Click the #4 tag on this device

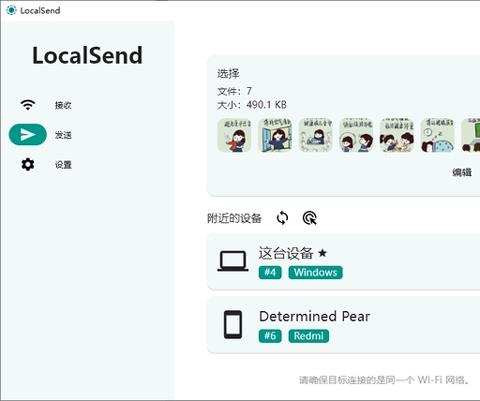[x=270, y=273]
